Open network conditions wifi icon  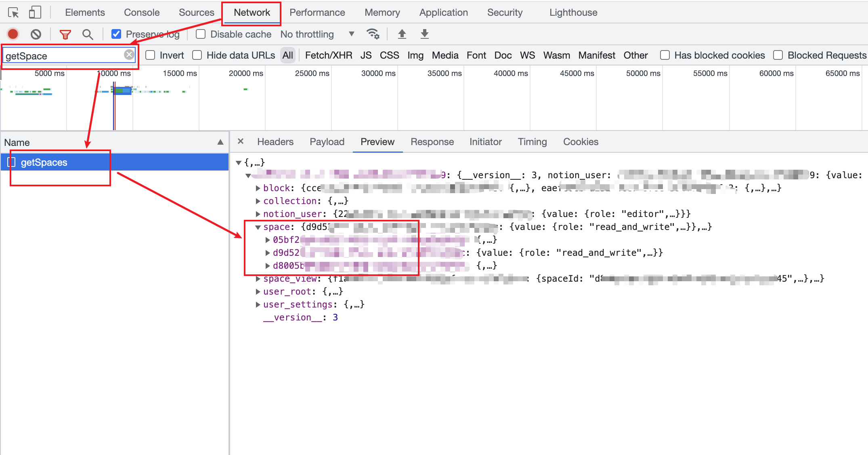372,34
